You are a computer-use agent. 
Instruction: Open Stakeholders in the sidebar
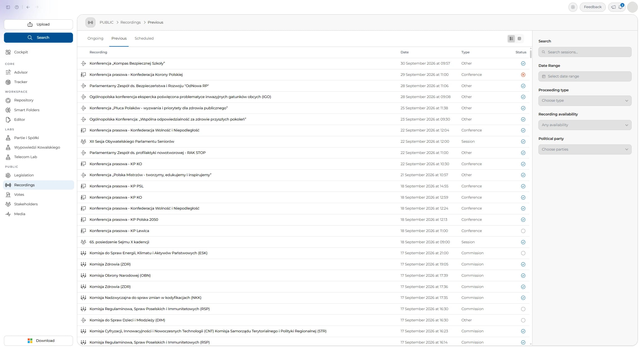38,204
